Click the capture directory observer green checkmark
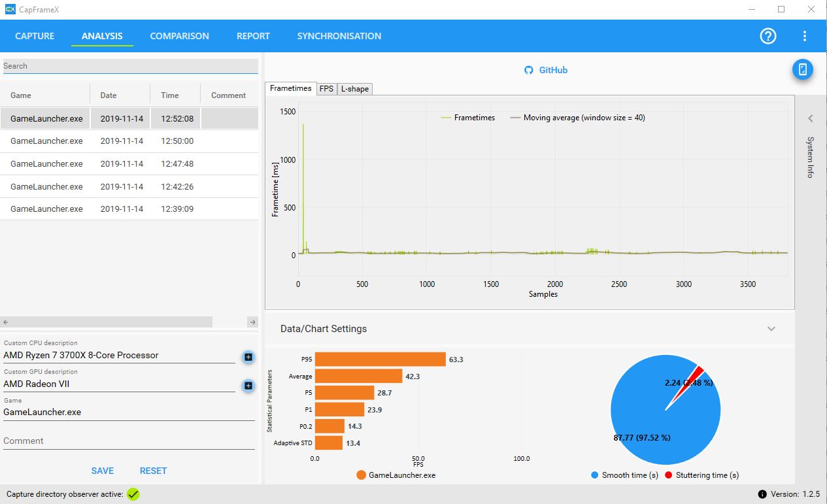Screen dimensions: 827x504 pos(133,494)
